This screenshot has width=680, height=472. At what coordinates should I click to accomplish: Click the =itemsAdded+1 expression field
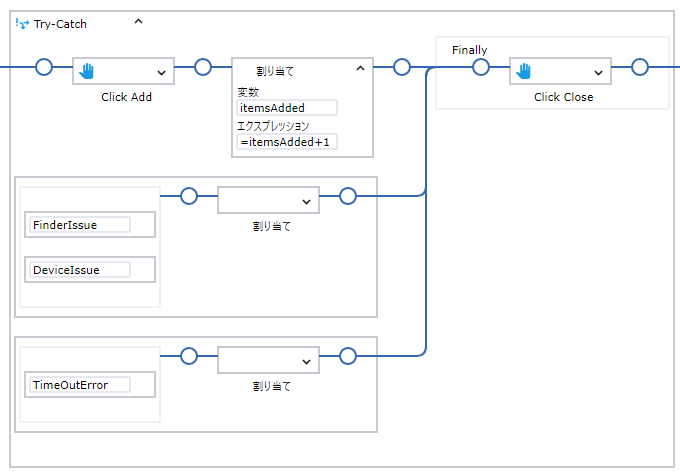[287, 142]
